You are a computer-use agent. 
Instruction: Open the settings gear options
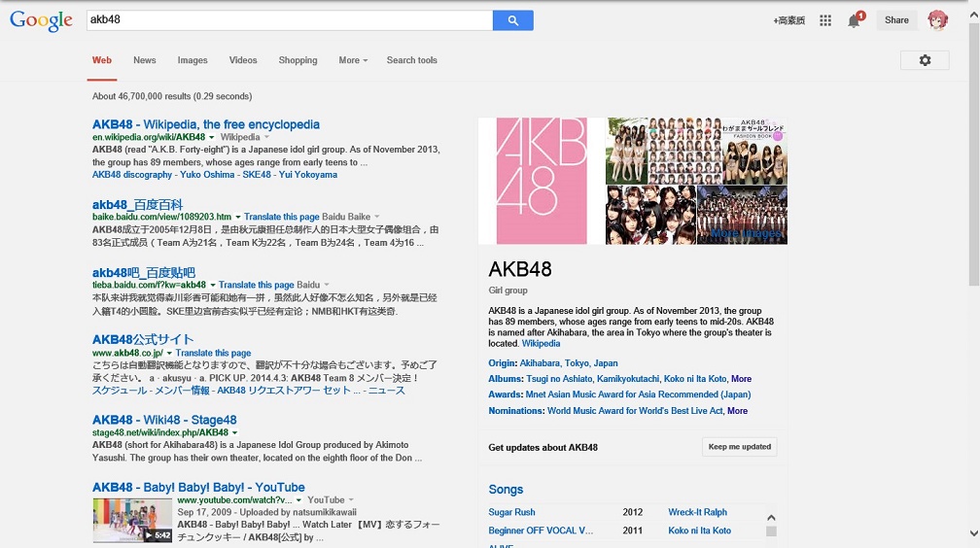pos(925,60)
